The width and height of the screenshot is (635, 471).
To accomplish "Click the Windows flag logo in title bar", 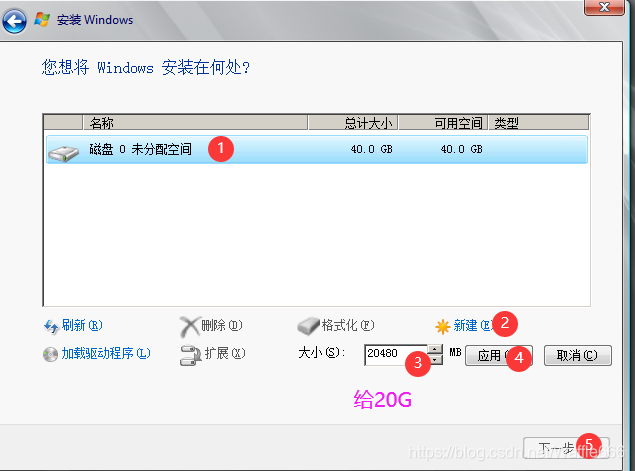I will click(x=42, y=19).
